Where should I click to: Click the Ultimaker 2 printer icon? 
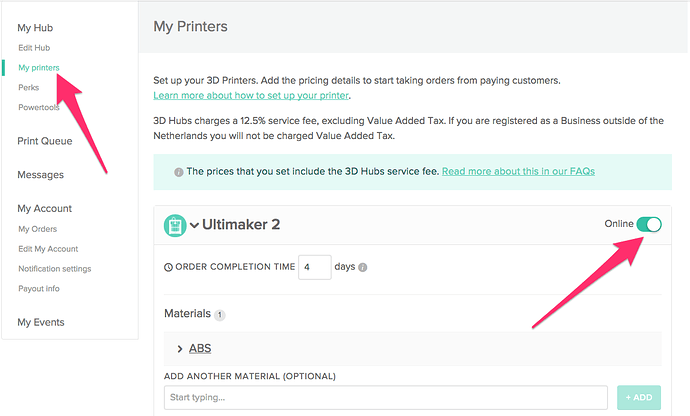[175, 225]
